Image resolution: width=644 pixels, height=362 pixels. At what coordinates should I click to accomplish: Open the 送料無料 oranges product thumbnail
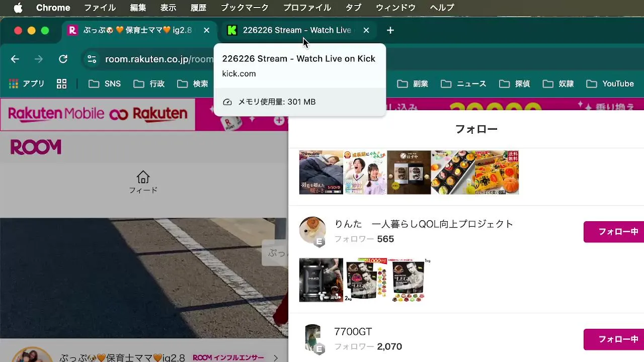point(497,172)
